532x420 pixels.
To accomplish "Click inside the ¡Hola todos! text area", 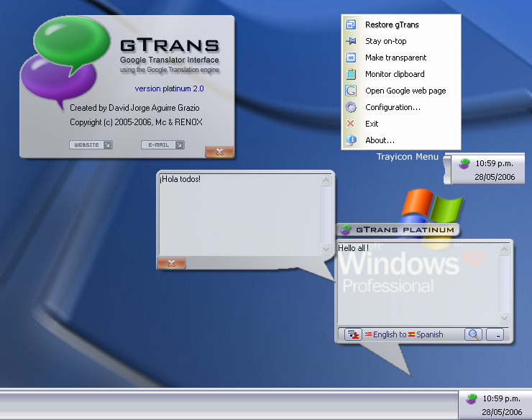I will (239, 214).
